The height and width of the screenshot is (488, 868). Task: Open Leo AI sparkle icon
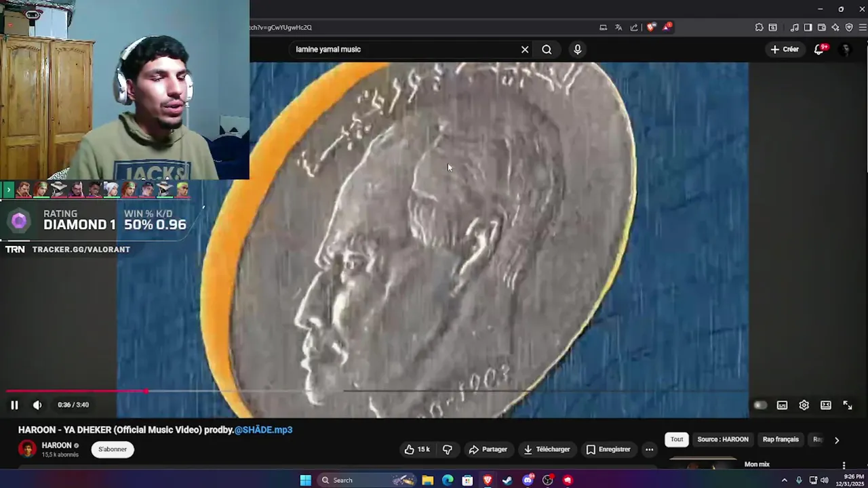pos(835,28)
